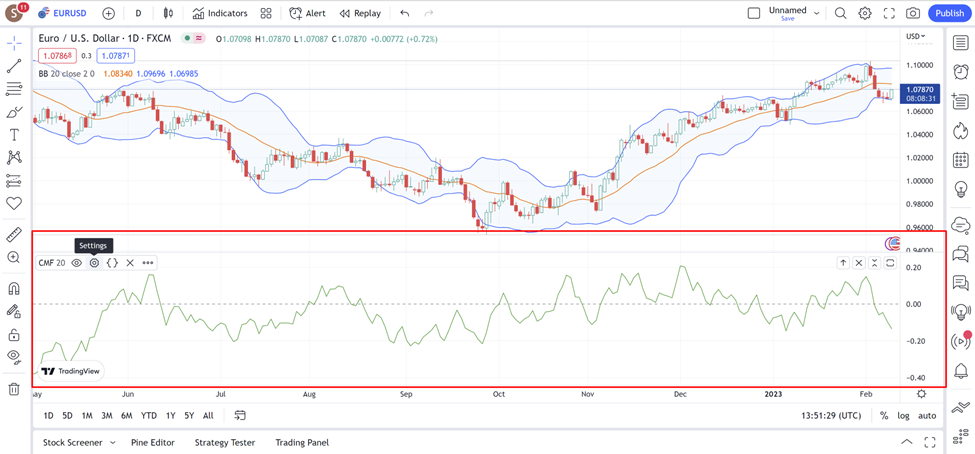
Task: Set chart range to 1Y
Action: click(170, 415)
